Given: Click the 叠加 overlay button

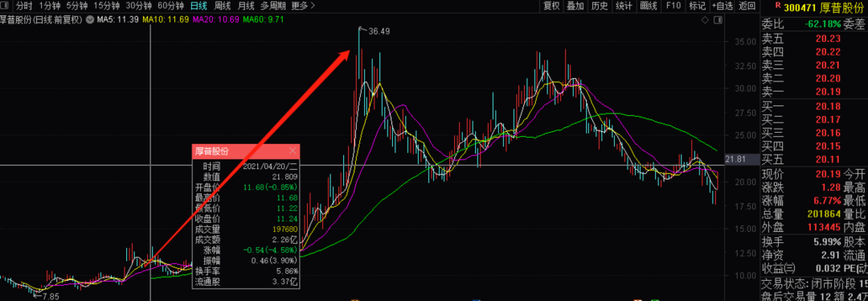Looking at the screenshot, I should pyautogui.click(x=575, y=6).
